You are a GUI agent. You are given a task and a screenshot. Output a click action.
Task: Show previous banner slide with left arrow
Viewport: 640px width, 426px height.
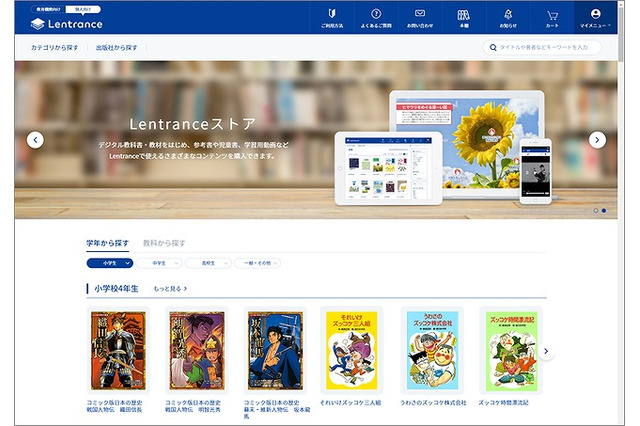[35, 140]
